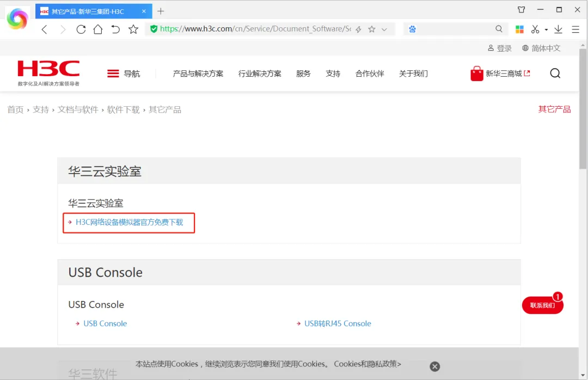Open the 新华三商城 shop link

(x=500, y=73)
